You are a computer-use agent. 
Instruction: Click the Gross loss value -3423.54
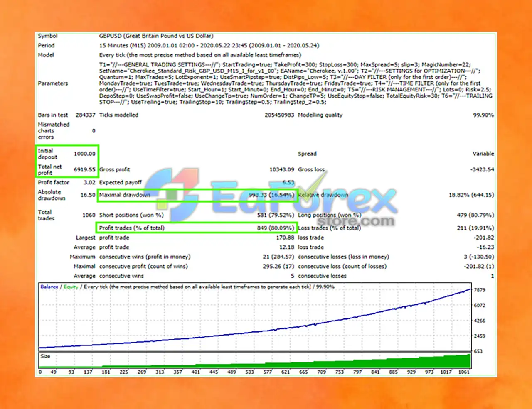coord(482,169)
